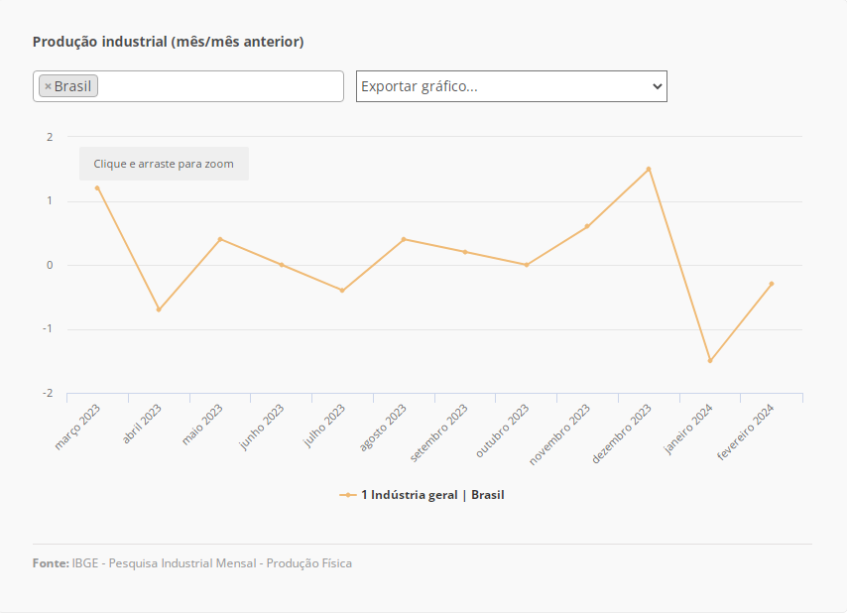The width and height of the screenshot is (847, 616).
Task: Select the maio 2023 data point
Action: pyautogui.click(x=220, y=239)
